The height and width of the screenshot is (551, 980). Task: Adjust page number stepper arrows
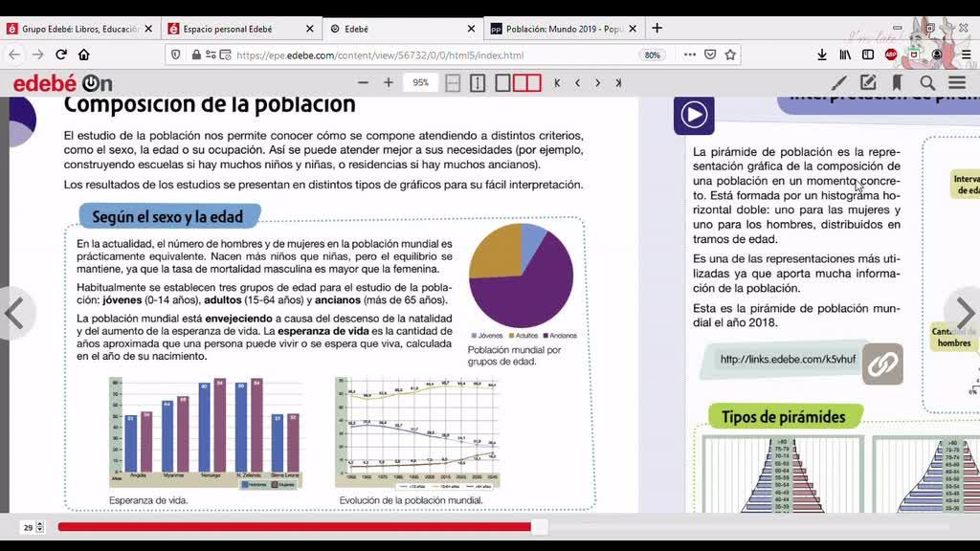coord(40,527)
